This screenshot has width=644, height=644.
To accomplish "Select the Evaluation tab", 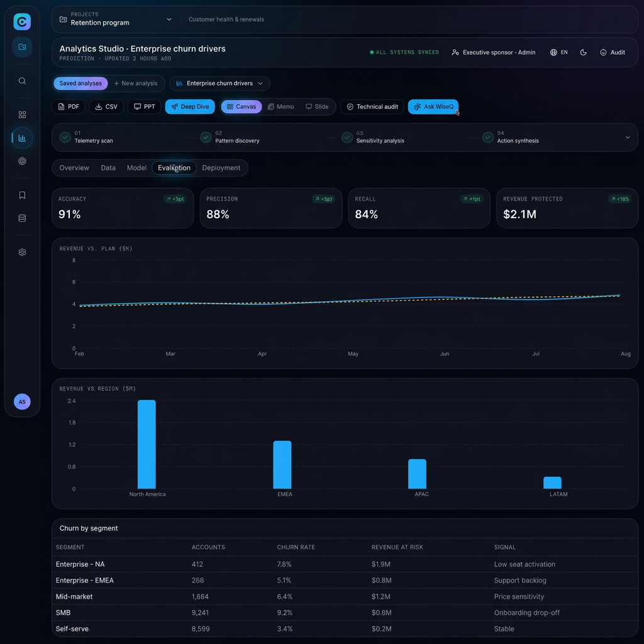I will (174, 168).
